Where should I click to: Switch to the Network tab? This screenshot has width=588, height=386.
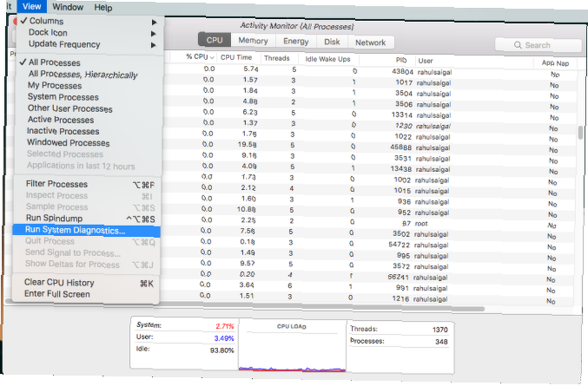[370, 43]
